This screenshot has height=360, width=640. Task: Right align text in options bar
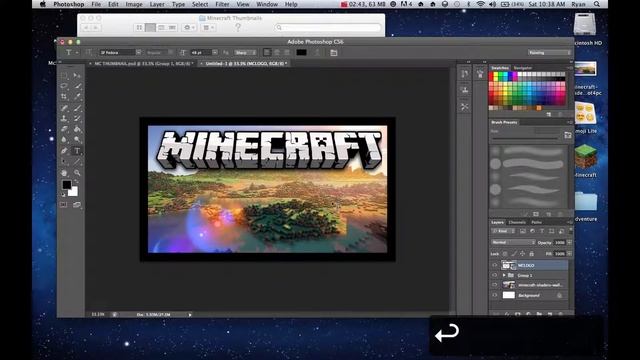(287, 53)
